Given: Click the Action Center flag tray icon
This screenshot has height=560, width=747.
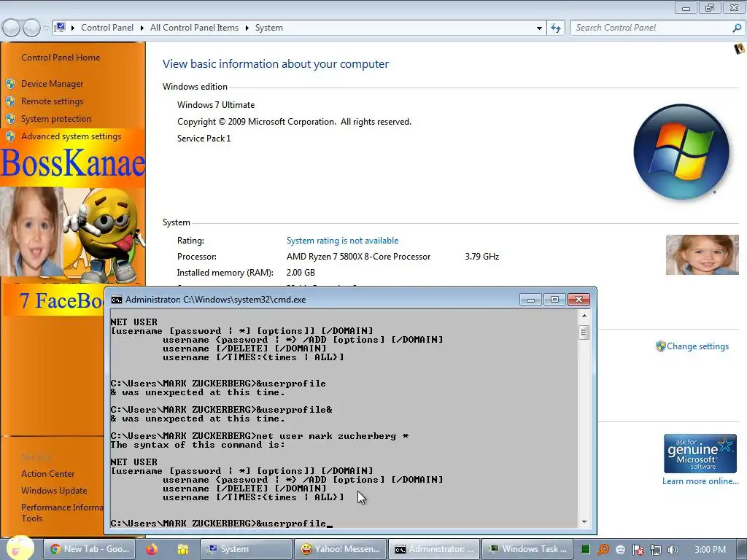Looking at the screenshot, I should (638, 550).
